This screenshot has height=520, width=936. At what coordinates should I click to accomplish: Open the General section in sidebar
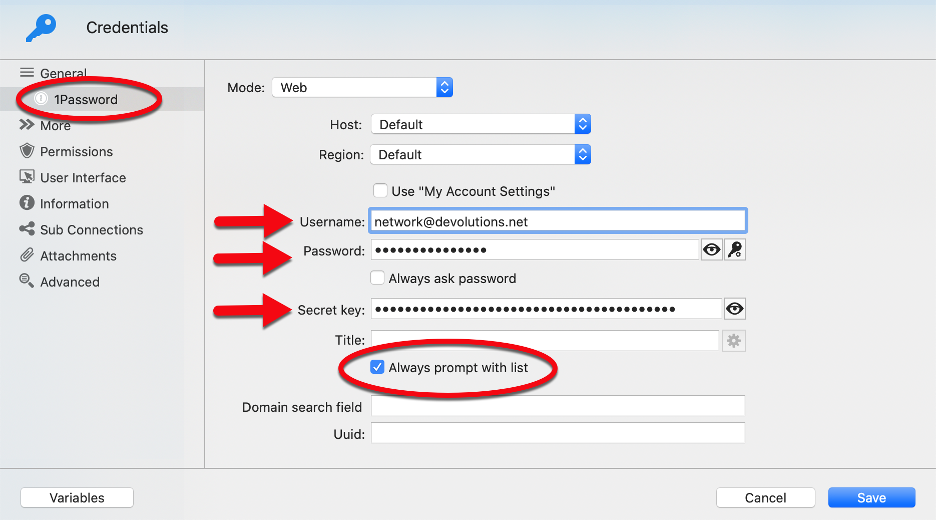point(63,73)
